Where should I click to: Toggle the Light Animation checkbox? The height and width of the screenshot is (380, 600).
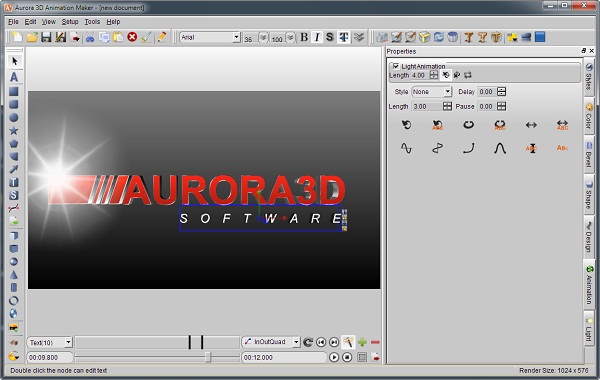click(x=396, y=66)
